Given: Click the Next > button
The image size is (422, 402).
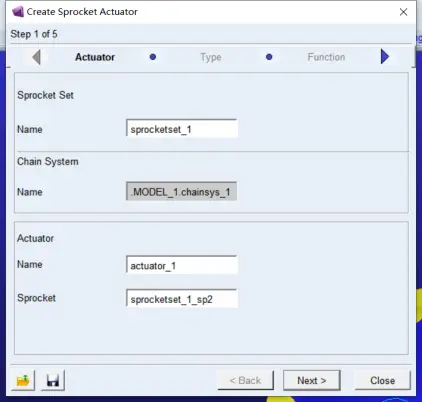Looking at the screenshot, I should coord(312,380).
